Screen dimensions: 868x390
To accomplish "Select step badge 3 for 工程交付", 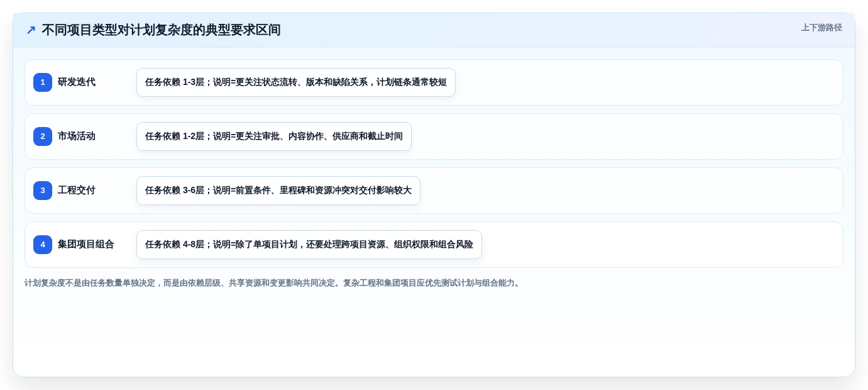I will (43, 191).
